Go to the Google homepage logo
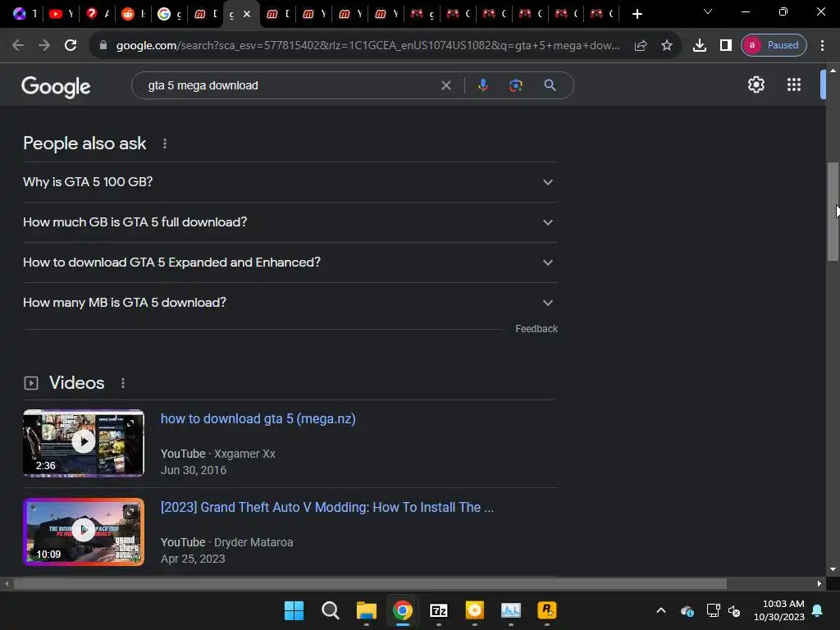This screenshot has width=840, height=630. point(56,86)
